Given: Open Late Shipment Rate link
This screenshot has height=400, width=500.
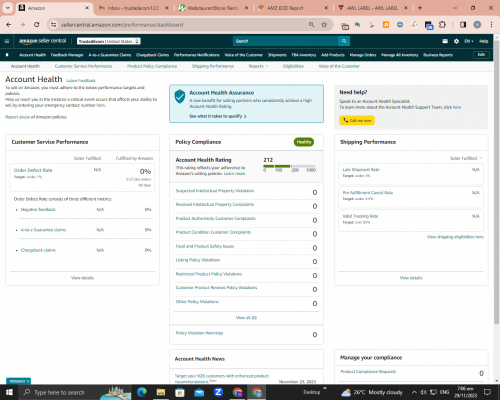Looking at the screenshot, I should (x=361, y=170).
